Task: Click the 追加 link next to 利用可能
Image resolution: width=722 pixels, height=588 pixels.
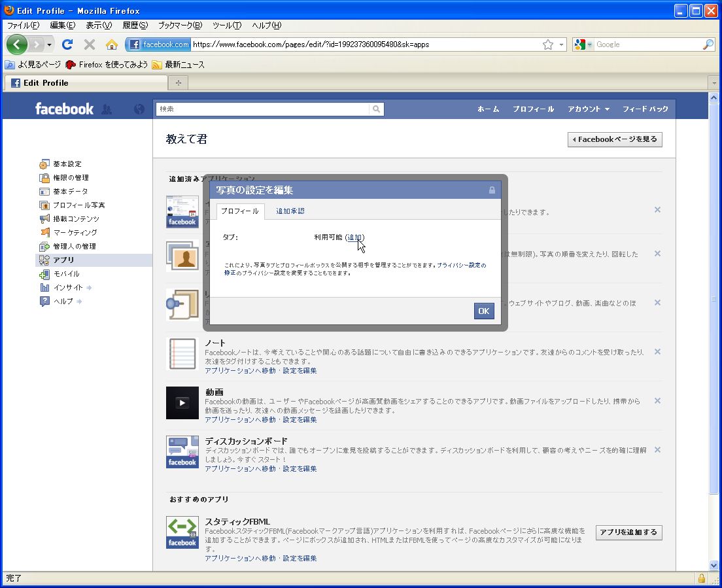Action: [x=354, y=237]
